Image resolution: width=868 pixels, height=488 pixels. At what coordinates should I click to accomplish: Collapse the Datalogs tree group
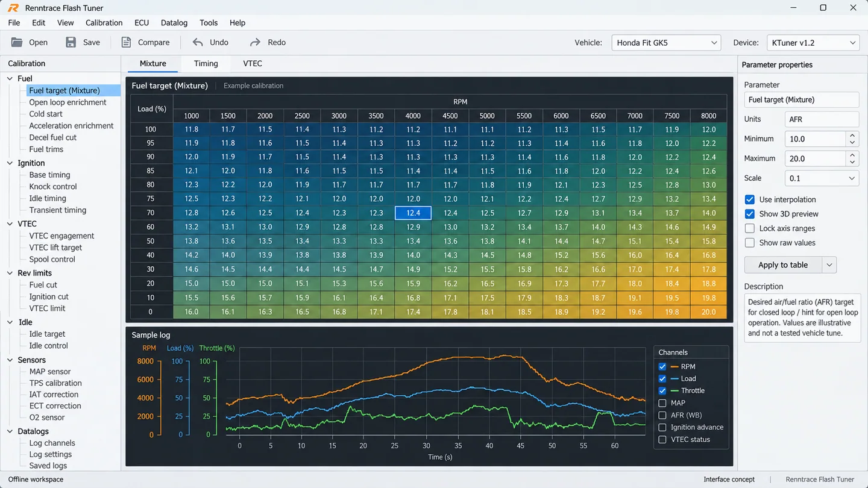click(10, 431)
